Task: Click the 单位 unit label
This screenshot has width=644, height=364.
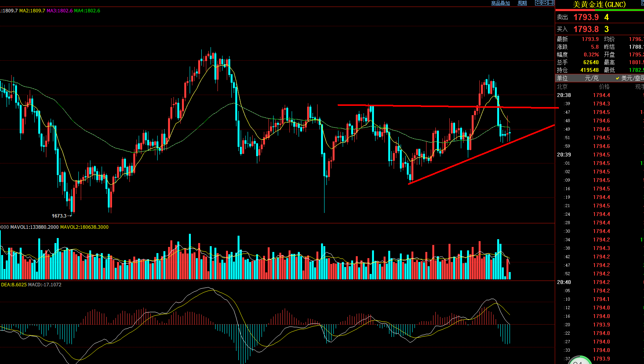Action: tap(562, 78)
